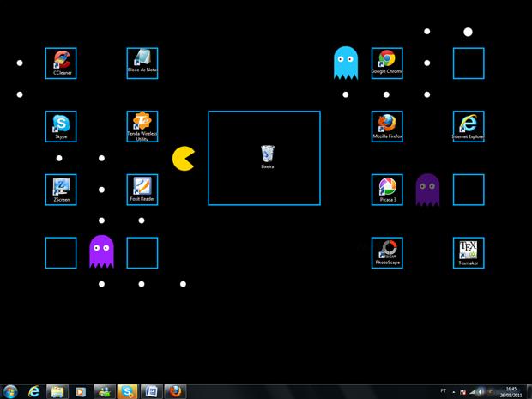
Task: Open Windows Explorer folder in taskbar
Action: click(57, 392)
